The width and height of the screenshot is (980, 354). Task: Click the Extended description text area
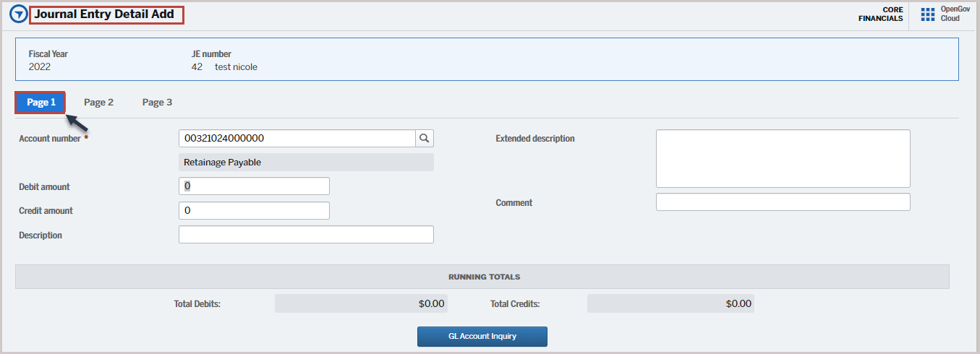pos(783,159)
